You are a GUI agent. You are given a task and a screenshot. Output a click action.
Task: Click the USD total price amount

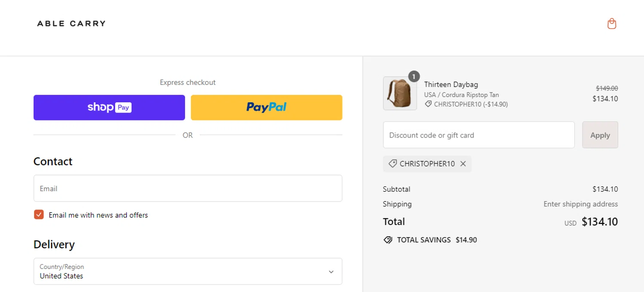599,222
